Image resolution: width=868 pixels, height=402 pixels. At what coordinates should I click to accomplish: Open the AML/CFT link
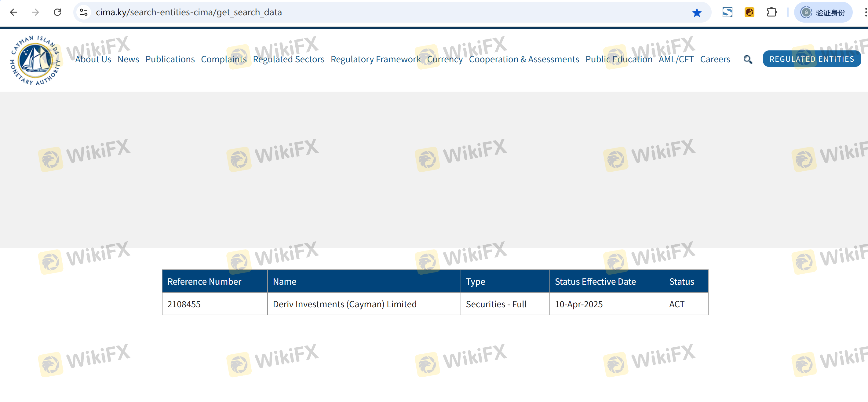(x=676, y=59)
